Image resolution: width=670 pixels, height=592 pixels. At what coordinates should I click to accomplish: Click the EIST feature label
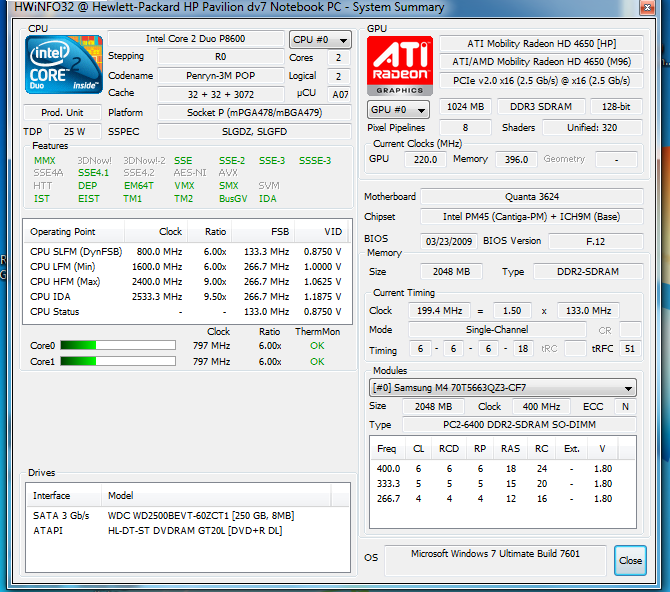(x=88, y=199)
